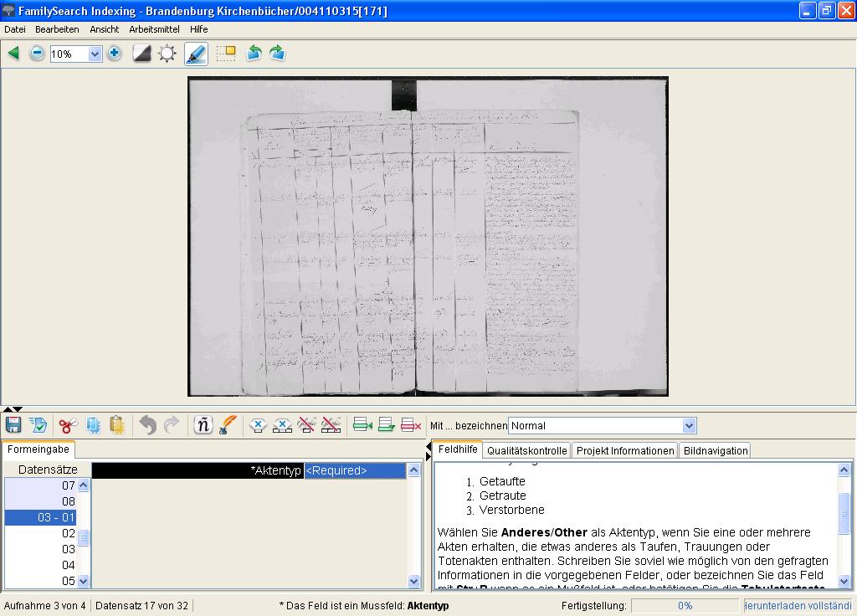Open the zoom percentage dropdown
The image size is (857, 616).
95,54
